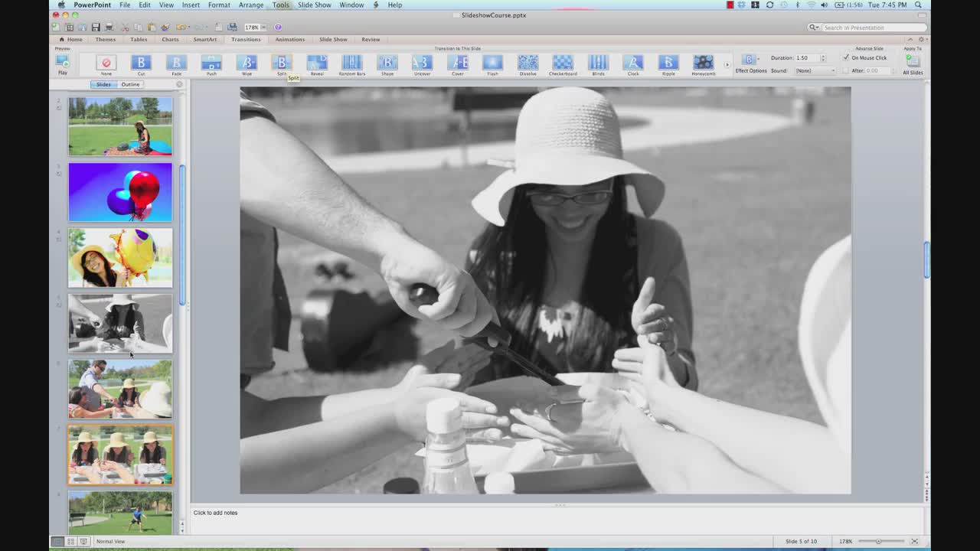
Task: Select the None transition
Action: (x=106, y=65)
